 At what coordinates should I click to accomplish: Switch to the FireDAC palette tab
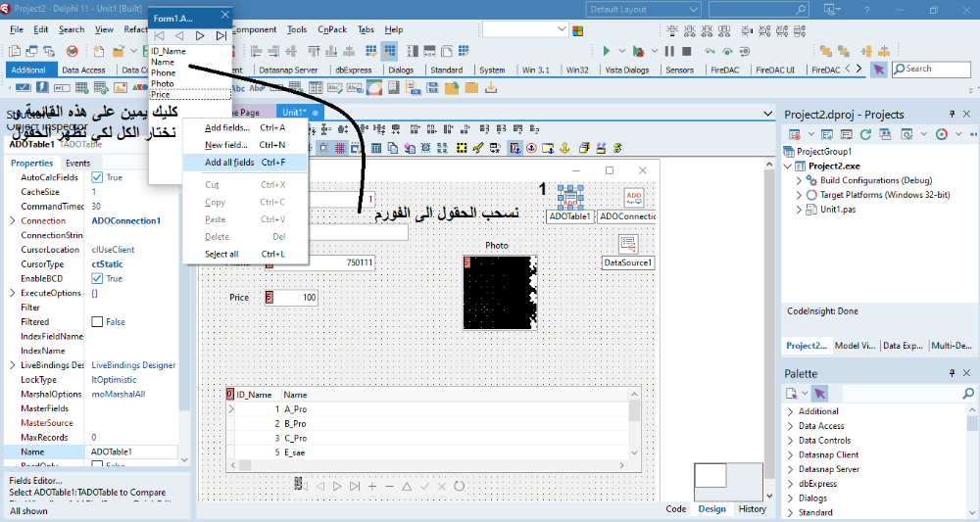(724, 70)
